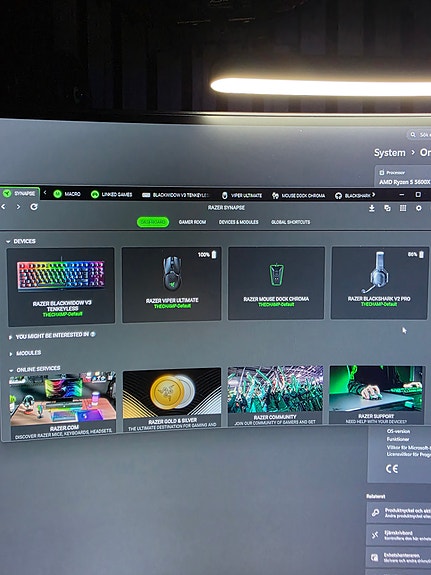The width and height of the screenshot is (431, 575).
Task: Go to Devices & Modules tab
Action: pyautogui.click(x=238, y=222)
